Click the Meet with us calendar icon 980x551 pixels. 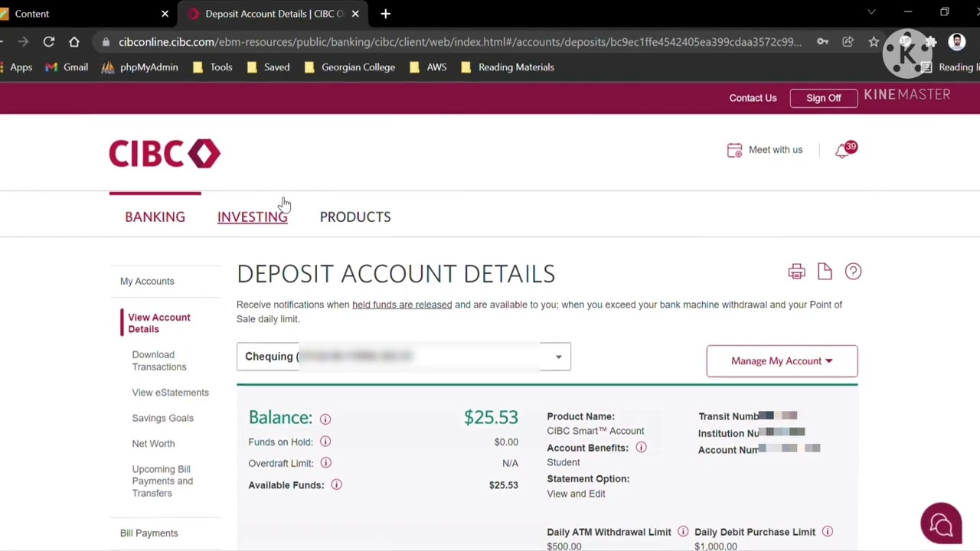734,150
